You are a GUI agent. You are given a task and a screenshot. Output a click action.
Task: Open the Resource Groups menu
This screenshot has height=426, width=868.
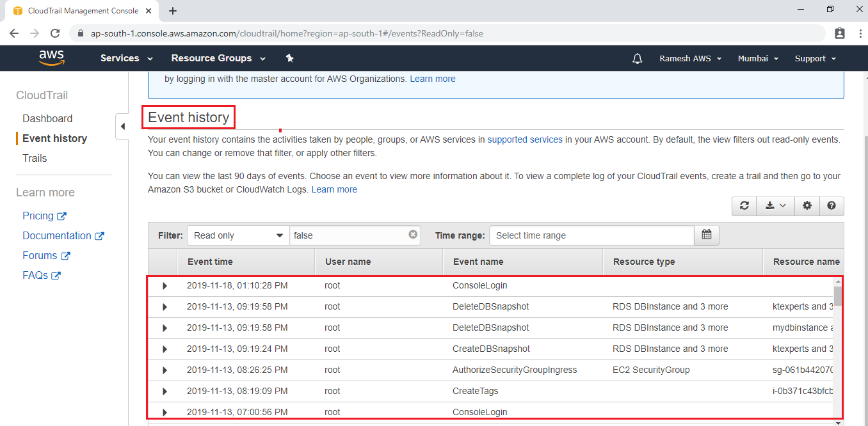218,58
